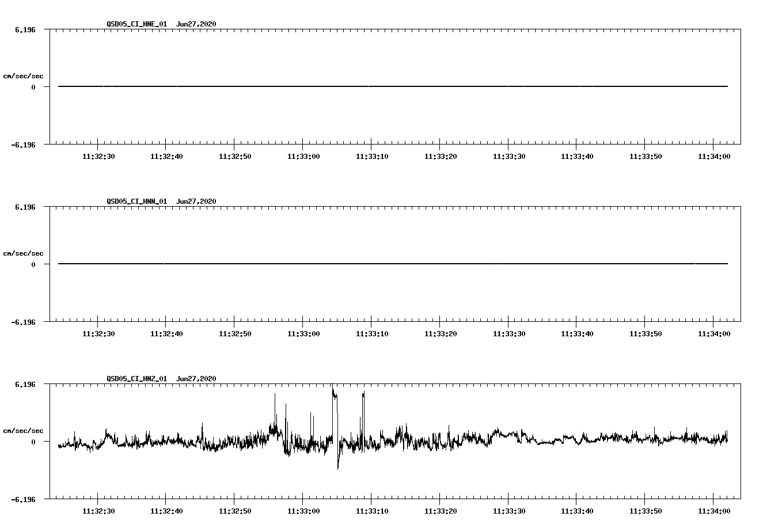Click the 6.196 upper limit of HNN plot
Viewport: 782px width, 532px height.
pyautogui.click(x=25, y=207)
